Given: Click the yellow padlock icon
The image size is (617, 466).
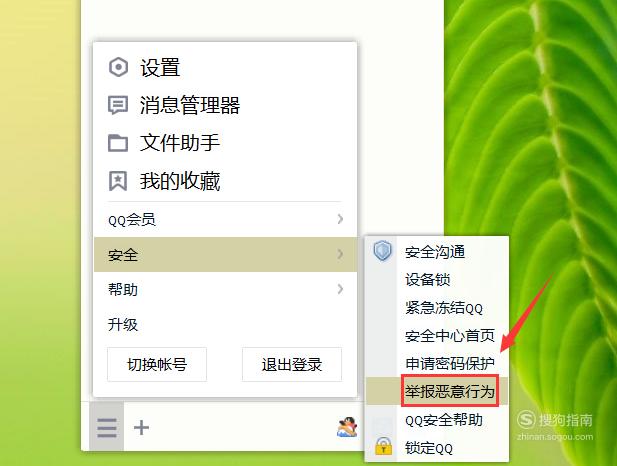Looking at the screenshot, I should pyautogui.click(x=383, y=446).
